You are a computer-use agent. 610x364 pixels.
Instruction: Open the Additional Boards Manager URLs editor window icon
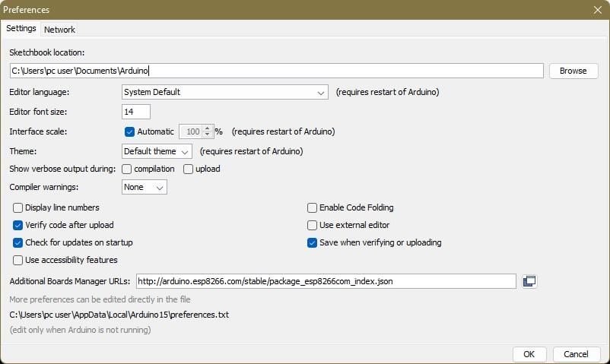click(529, 281)
